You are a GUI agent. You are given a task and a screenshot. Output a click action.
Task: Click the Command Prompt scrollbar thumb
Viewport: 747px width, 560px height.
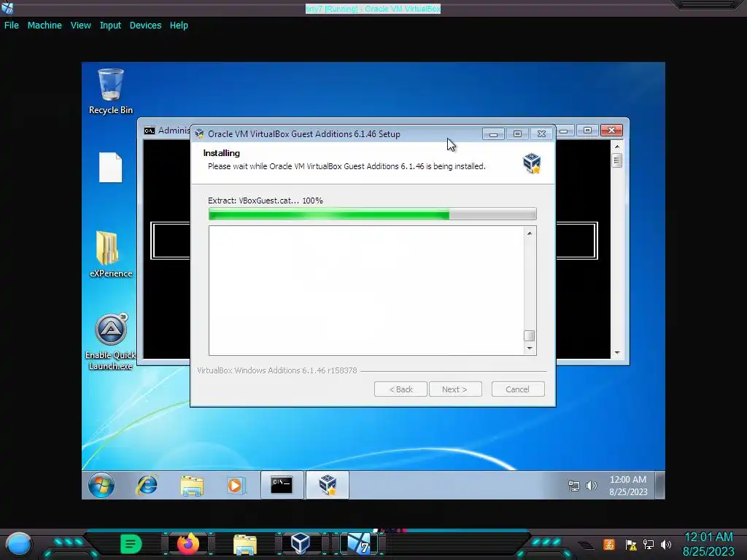click(617, 160)
